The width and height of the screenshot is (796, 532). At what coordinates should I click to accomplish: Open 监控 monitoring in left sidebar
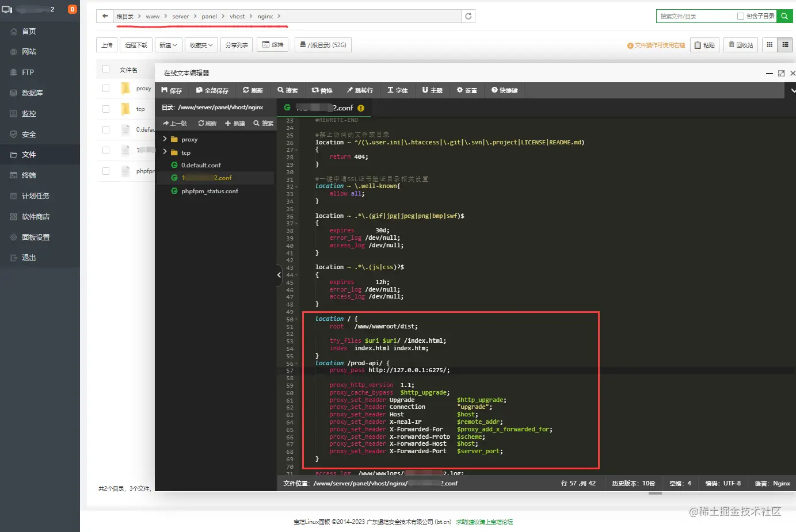pyautogui.click(x=40, y=114)
